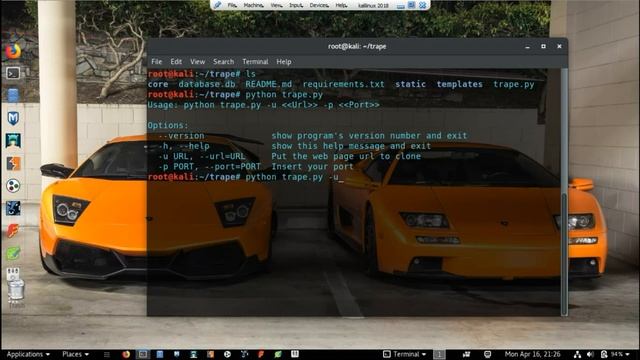Click the chat bubble icon in the taskbar tray
This screenshot has height=360, width=640.
(x=487, y=354)
